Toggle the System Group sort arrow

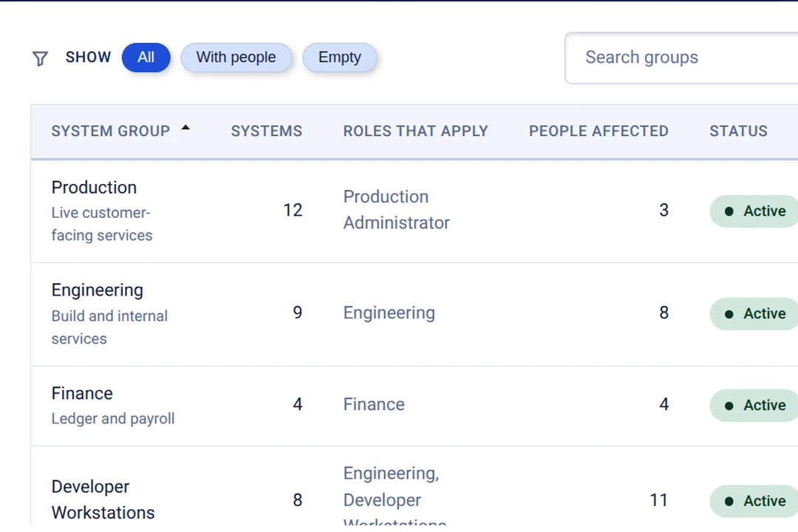point(185,128)
